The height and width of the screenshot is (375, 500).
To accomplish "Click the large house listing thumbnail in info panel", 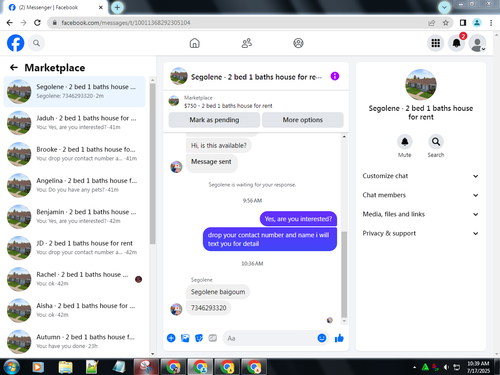I will pos(421,85).
